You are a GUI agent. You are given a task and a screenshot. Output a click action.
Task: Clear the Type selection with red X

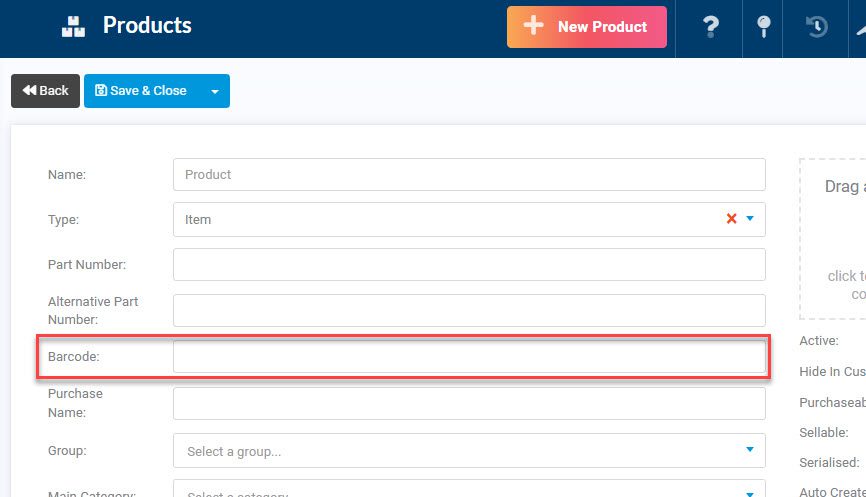click(731, 219)
